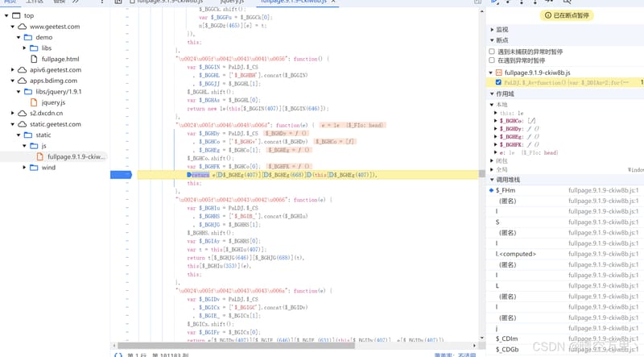Collapse the 调用堆栈 (Call Stack) section
The image size is (644, 357).
coord(492,180)
